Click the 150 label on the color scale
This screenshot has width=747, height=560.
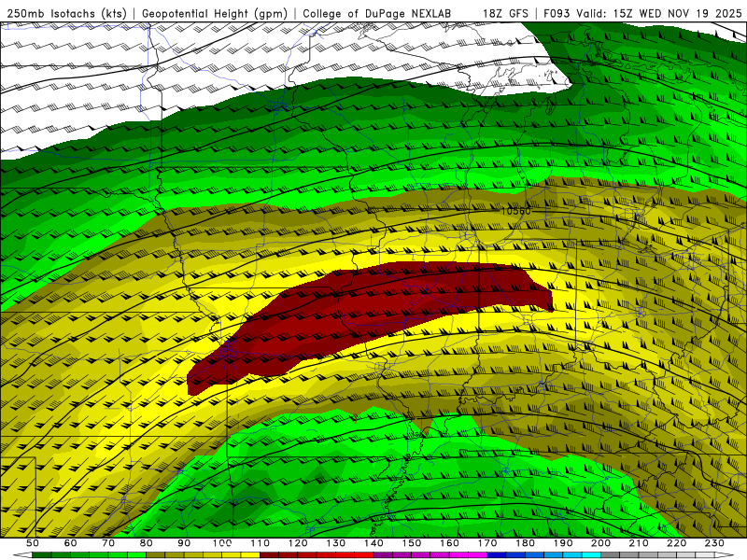pyautogui.click(x=412, y=543)
